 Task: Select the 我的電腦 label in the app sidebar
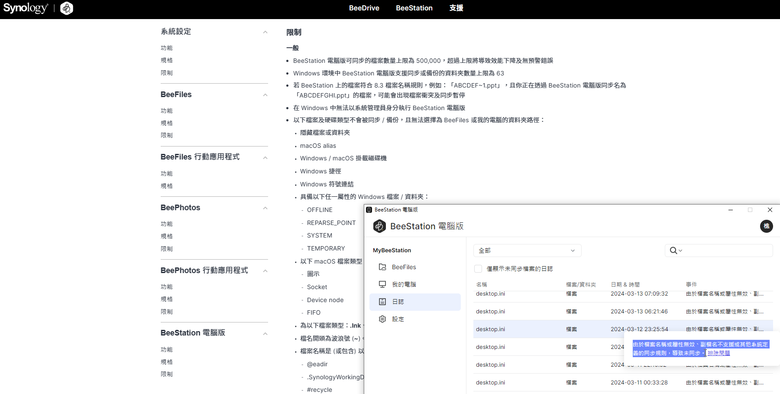point(404,285)
